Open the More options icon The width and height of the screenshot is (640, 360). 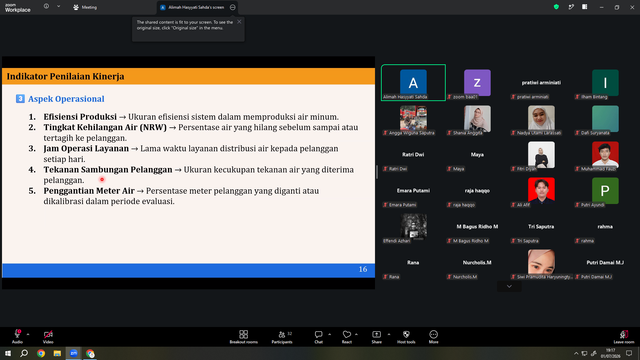click(433, 334)
